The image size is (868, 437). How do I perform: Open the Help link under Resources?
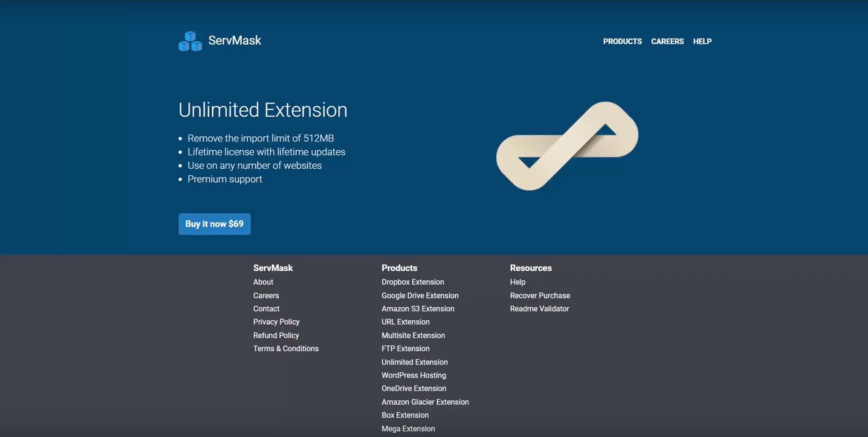[518, 282]
